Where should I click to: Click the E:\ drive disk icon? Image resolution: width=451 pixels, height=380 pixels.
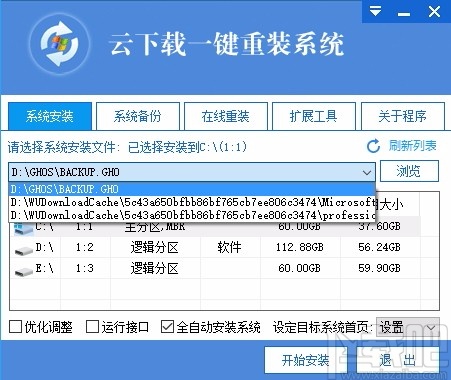point(24,271)
